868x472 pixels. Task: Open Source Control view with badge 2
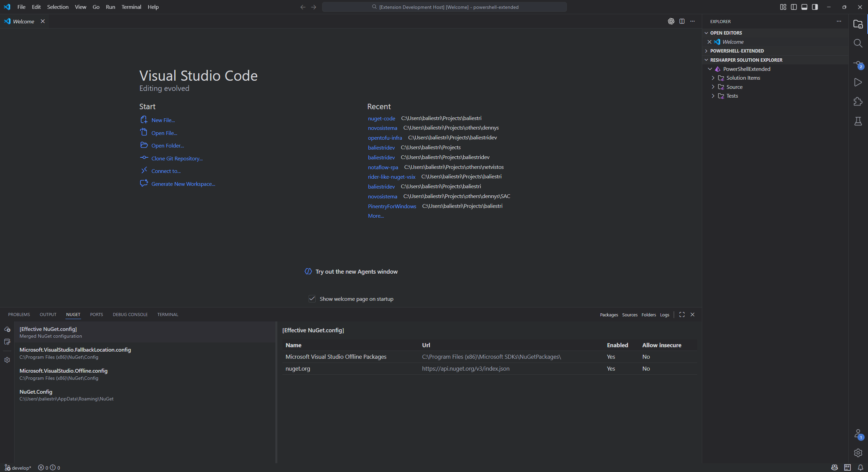858,64
